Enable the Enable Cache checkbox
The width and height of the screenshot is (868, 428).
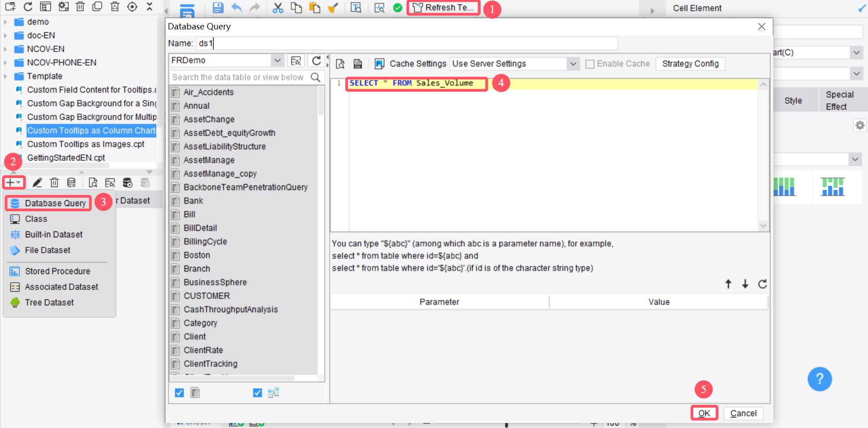coord(590,64)
